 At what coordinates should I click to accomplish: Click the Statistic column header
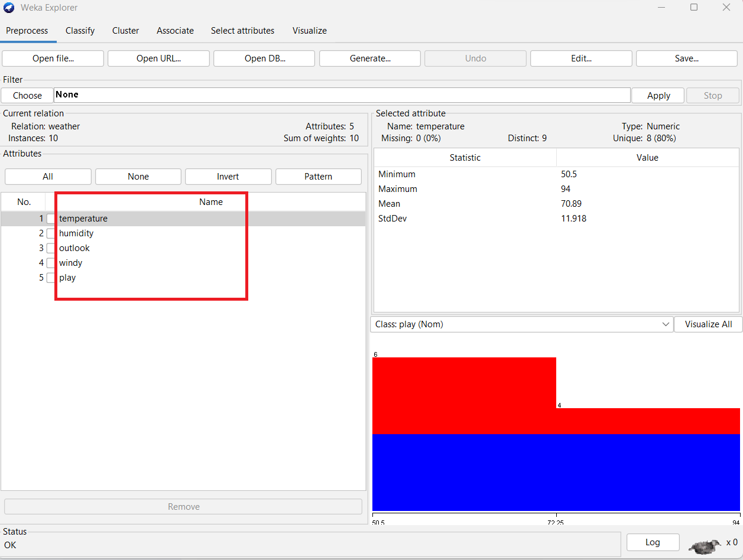click(x=465, y=158)
